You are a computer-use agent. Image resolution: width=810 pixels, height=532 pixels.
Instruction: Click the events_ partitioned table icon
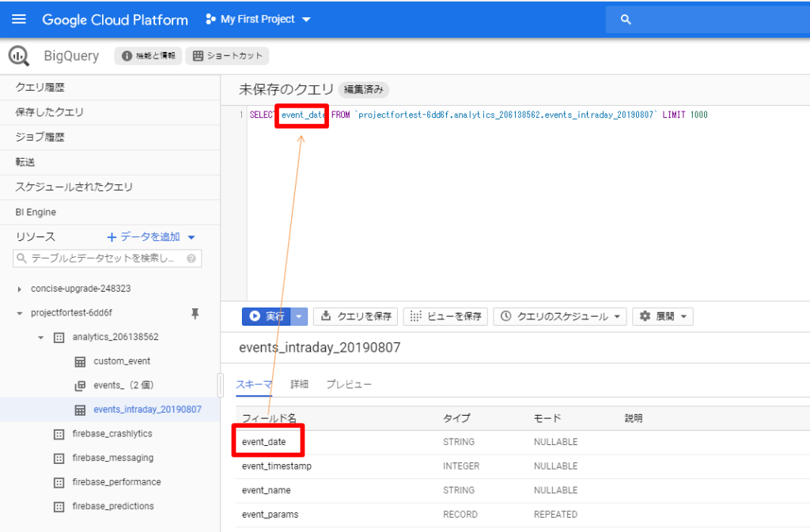point(80,386)
